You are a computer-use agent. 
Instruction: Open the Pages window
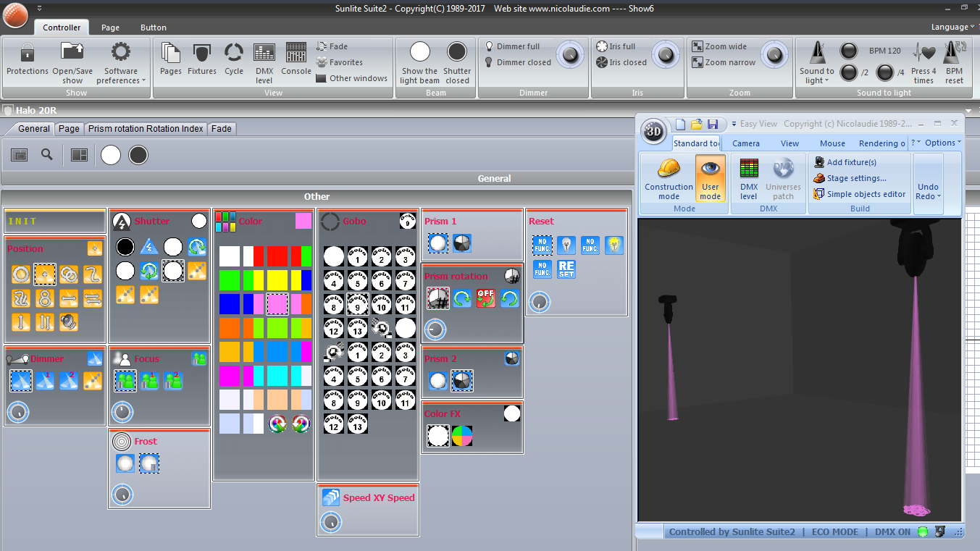click(x=171, y=59)
